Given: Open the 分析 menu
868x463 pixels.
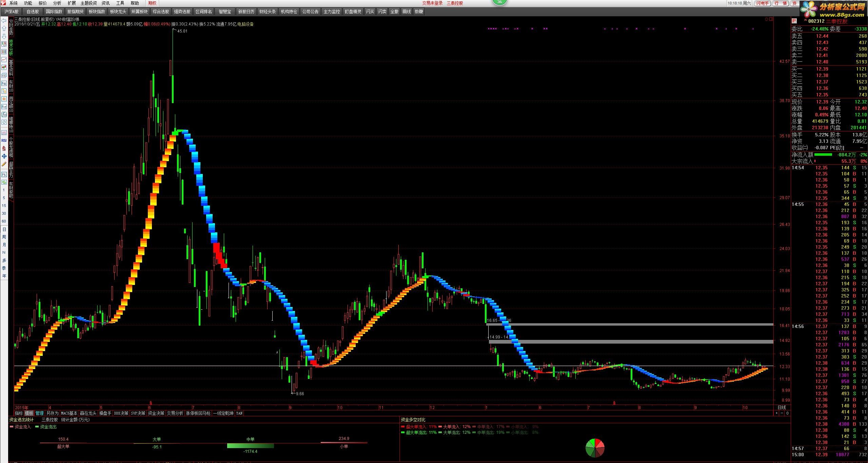Looking at the screenshot, I should click(x=57, y=3).
